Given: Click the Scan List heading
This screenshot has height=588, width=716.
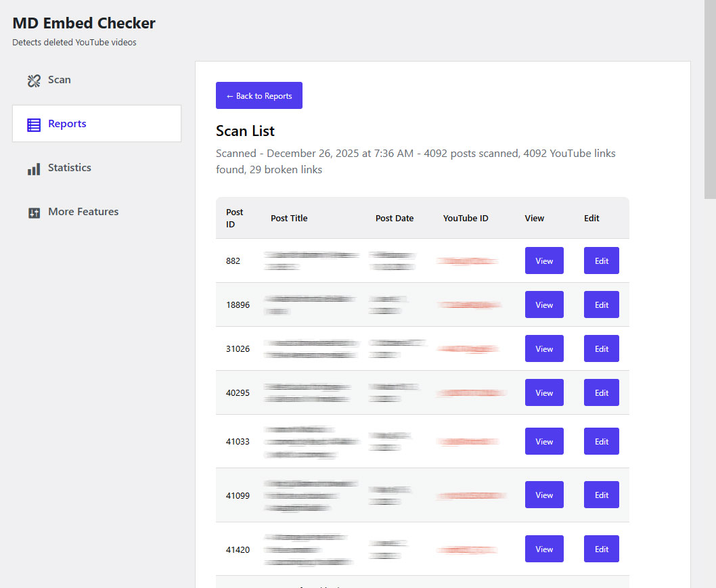Looking at the screenshot, I should pos(245,131).
